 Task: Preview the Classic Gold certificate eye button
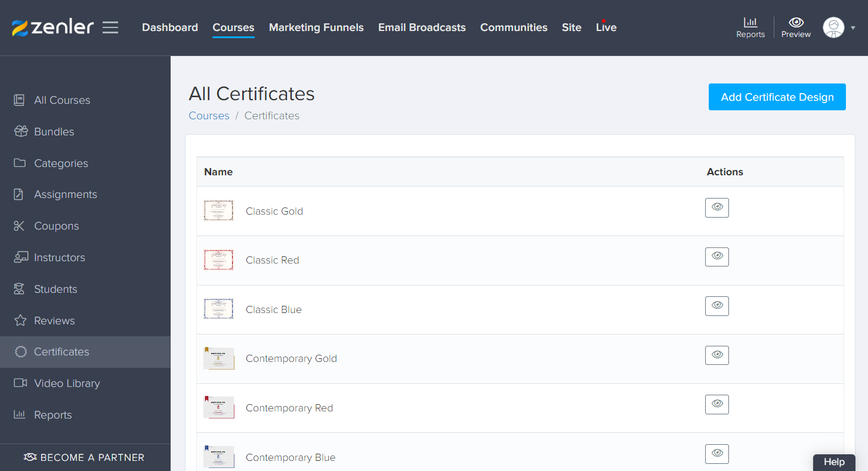point(717,207)
